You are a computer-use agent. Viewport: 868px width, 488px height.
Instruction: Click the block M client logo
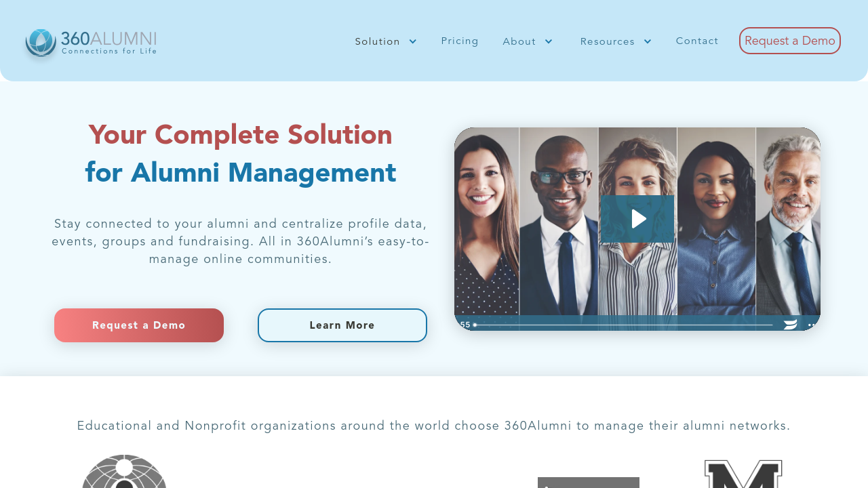coord(743,474)
